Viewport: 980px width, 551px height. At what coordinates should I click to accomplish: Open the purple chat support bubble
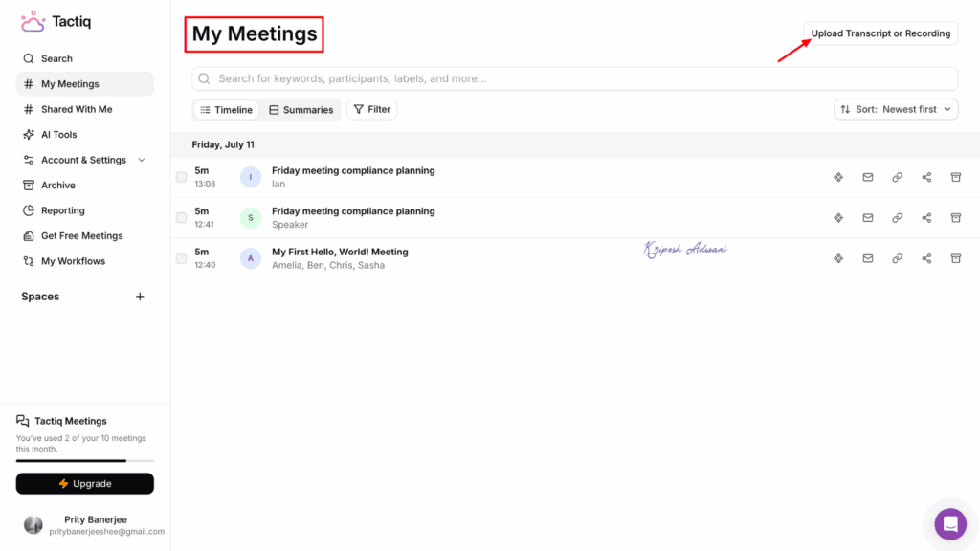tap(950, 523)
